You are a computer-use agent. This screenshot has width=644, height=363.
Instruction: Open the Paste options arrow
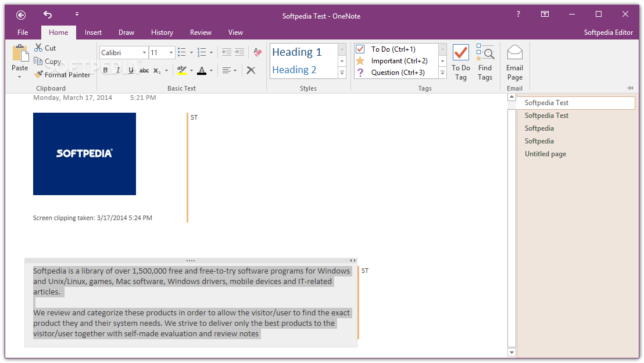coord(19,77)
